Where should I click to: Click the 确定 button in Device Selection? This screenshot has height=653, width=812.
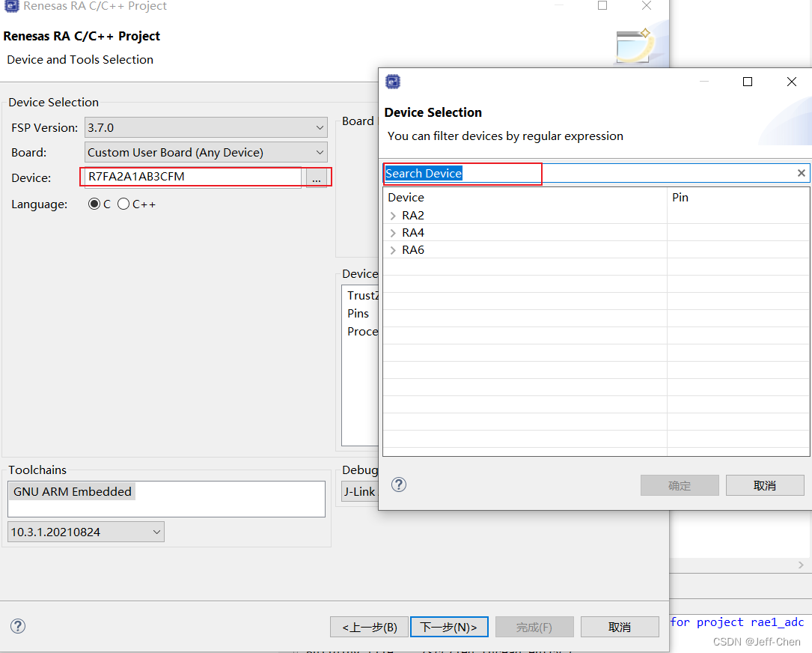(x=680, y=485)
